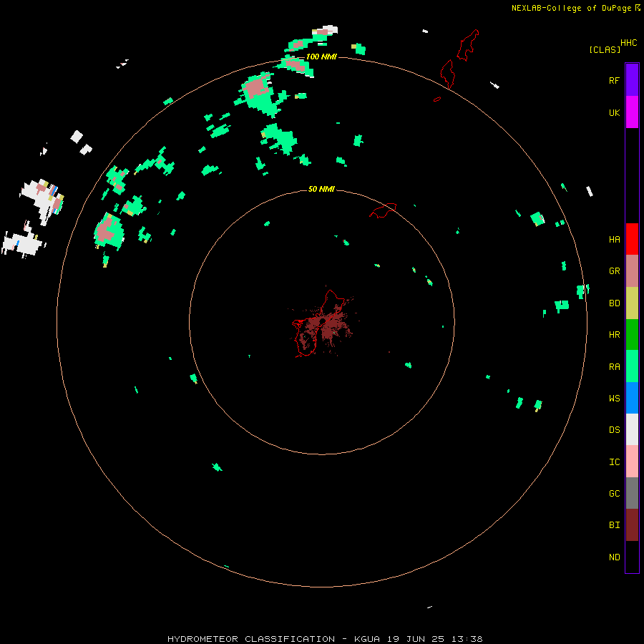Click the UK legend label
Screen dimensions: 644x644
(614, 112)
